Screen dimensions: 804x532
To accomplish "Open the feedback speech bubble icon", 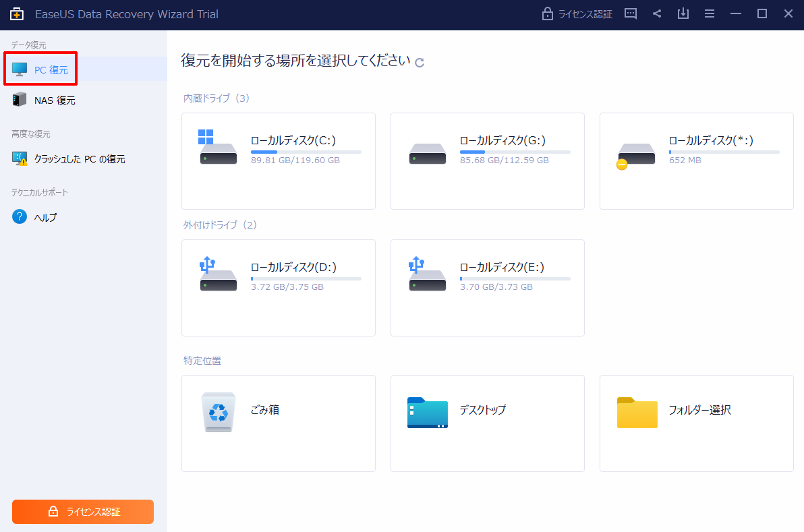I will point(631,14).
